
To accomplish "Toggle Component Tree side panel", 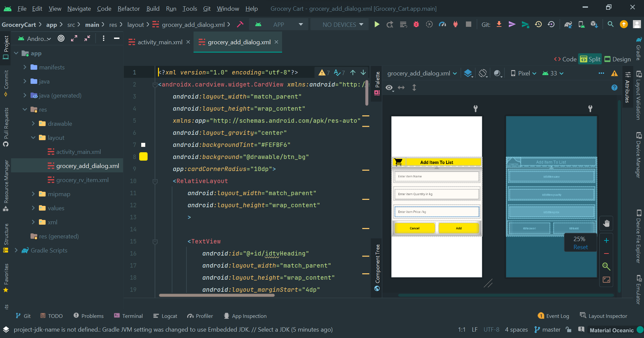I will [x=377, y=268].
